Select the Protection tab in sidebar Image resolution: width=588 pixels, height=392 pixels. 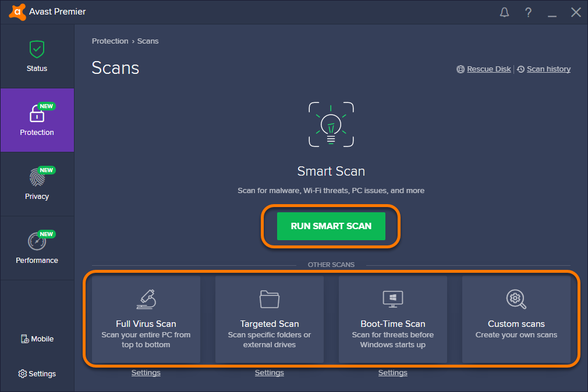(37, 120)
